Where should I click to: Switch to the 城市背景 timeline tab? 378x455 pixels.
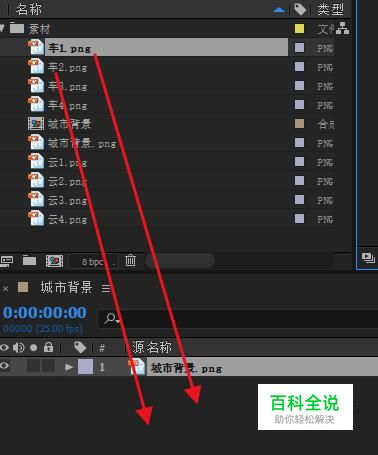coord(66,287)
